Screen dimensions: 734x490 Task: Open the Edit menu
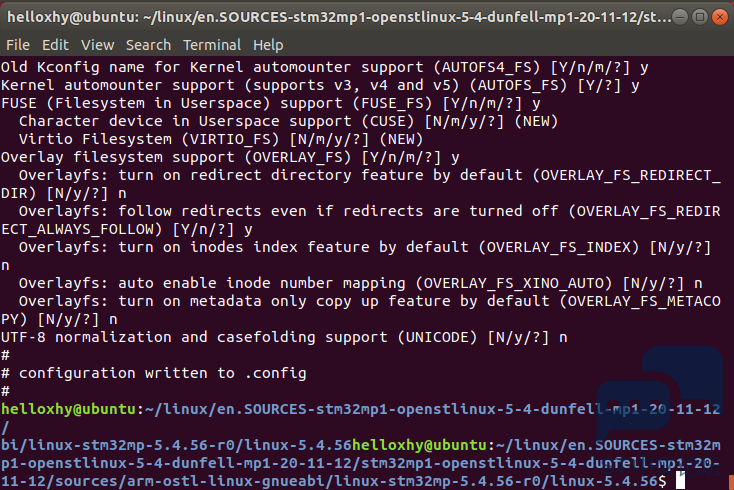click(x=55, y=45)
